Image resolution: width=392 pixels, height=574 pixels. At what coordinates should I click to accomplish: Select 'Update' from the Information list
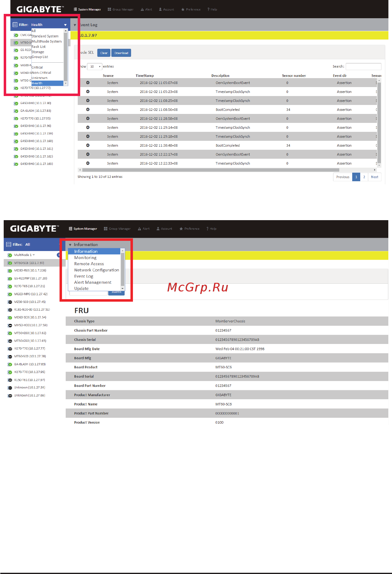[81, 288]
